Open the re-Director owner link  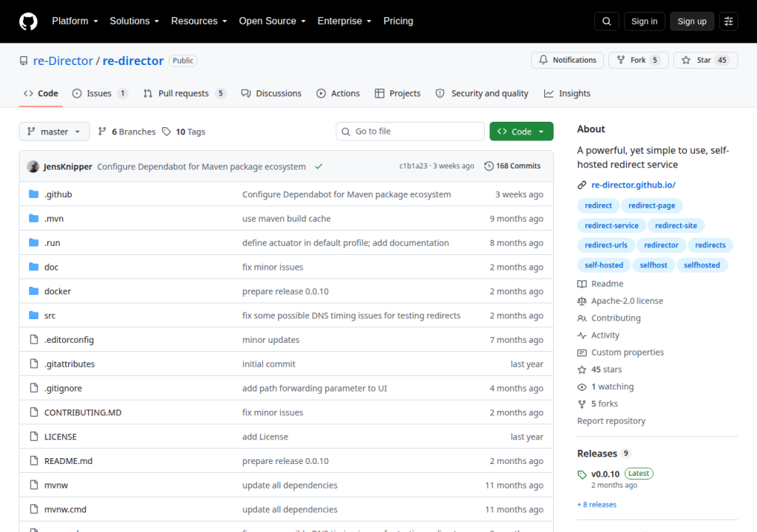(63, 61)
